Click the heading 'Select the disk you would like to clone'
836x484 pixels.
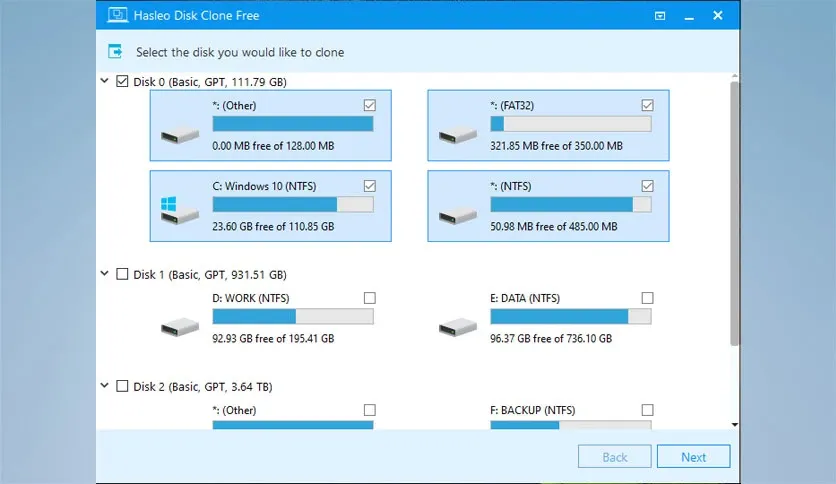pos(240,52)
